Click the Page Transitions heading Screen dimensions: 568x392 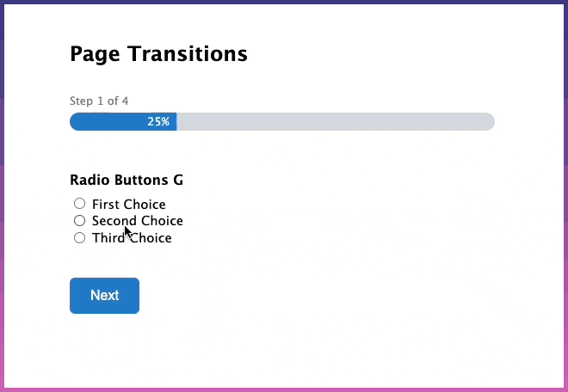point(158,54)
